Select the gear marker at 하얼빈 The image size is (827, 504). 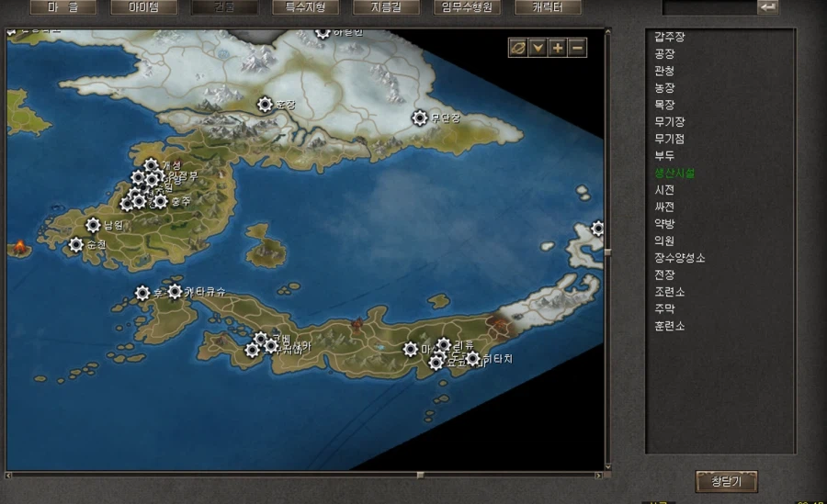323,33
